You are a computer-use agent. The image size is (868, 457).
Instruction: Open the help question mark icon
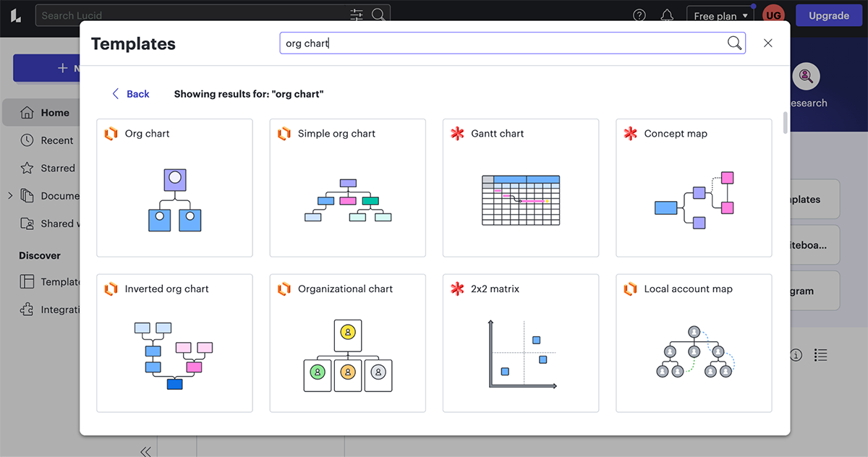[639, 15]
